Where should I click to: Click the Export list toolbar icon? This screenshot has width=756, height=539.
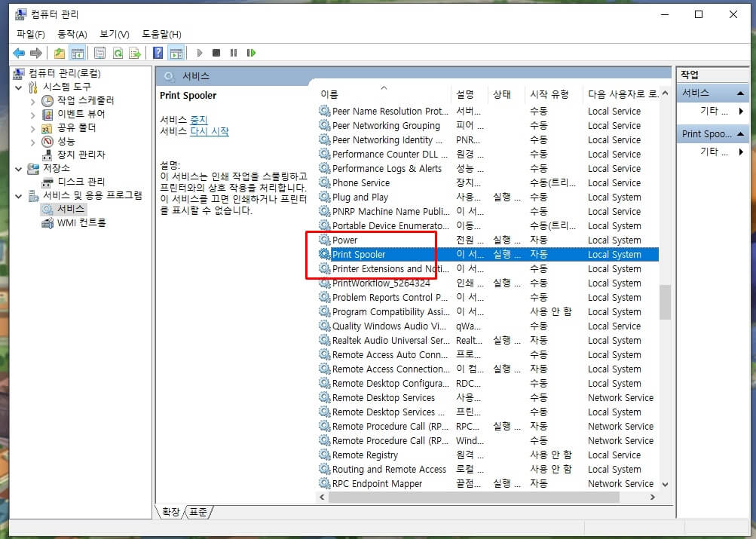click(x=135, y=53)
